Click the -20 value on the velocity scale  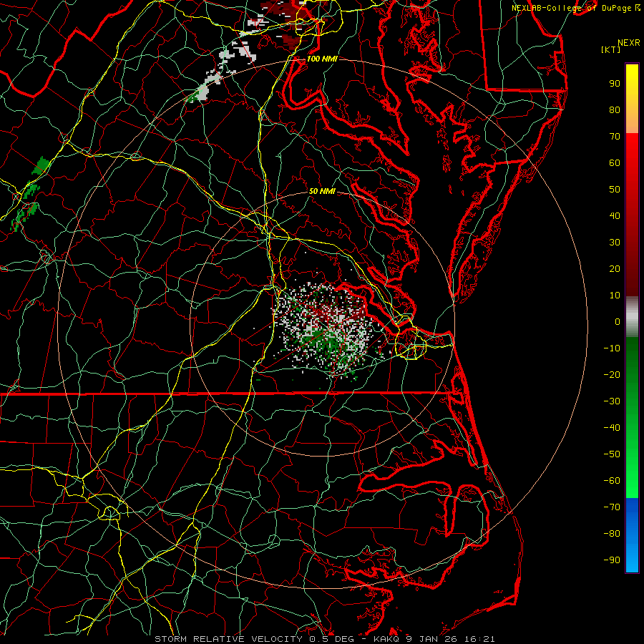click(612, 375)
